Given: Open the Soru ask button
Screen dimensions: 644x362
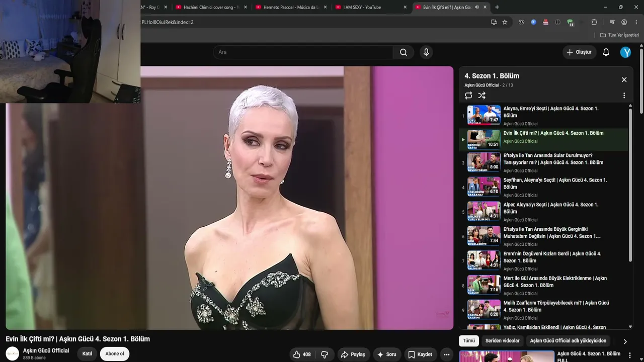Looking at the screenshot, I should 386,354.
